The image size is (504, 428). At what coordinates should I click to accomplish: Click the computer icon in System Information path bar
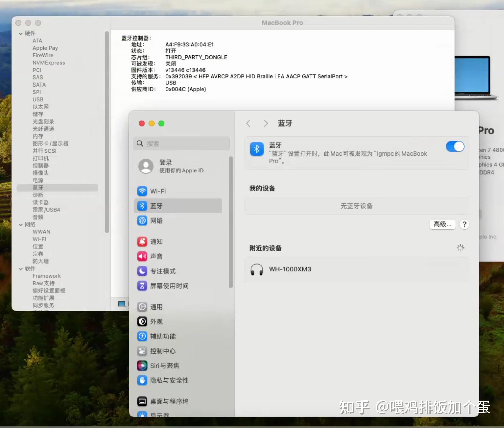click(122, 304)
